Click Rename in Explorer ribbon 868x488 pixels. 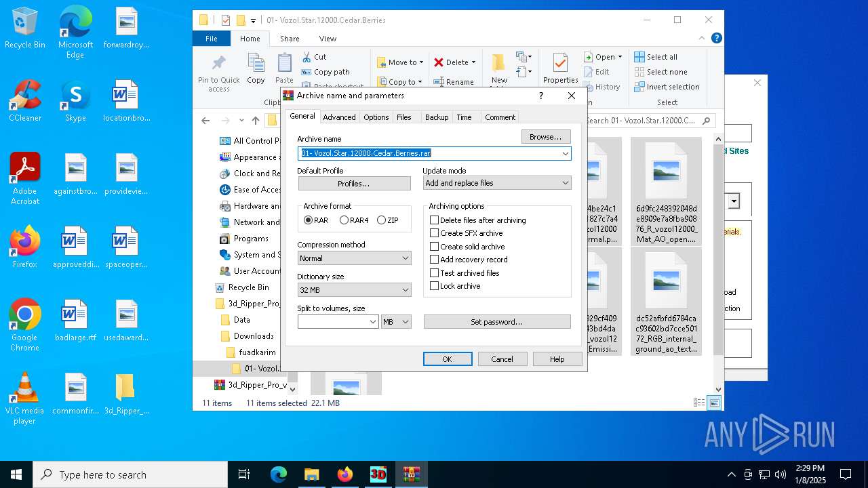(x=454, y=82)
